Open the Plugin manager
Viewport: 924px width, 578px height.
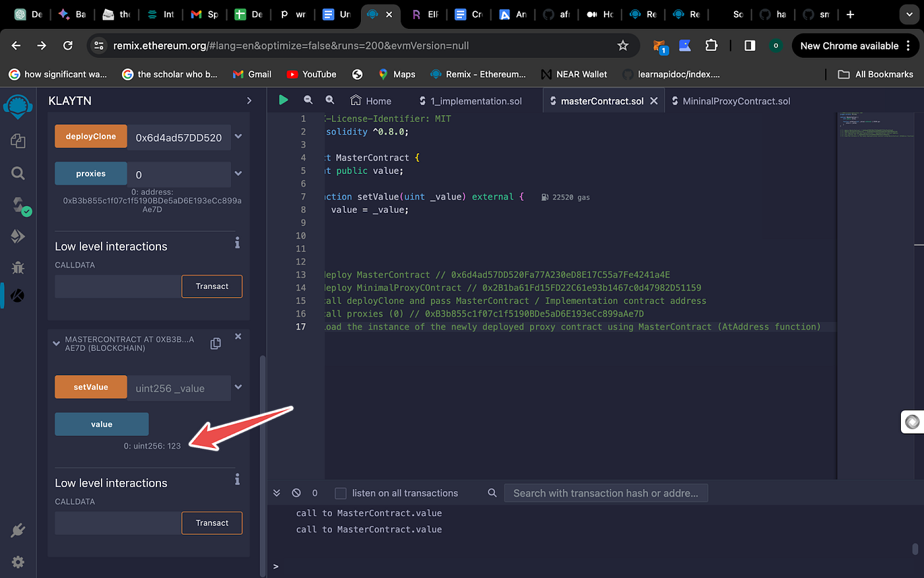[x=18, y=528]
